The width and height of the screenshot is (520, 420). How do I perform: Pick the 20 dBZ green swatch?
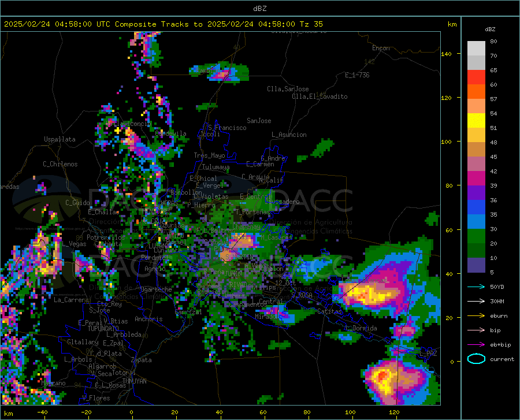point(476,250)
